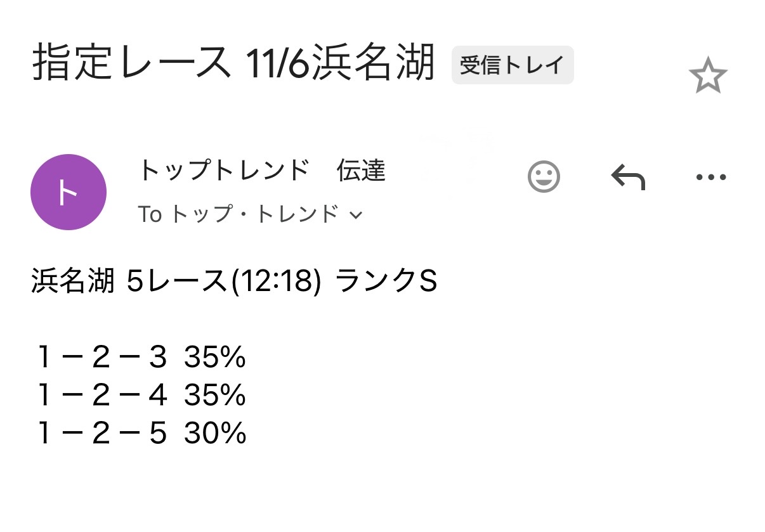Click the 1-2-4 35% prediction line
Image resolution: width=765 pixels, height=532 pixels.
pyautogui.click(x=141, y=396)
